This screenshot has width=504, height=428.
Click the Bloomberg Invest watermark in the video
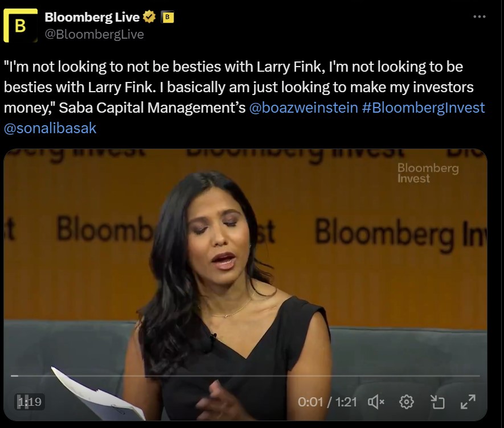(428, 173)
